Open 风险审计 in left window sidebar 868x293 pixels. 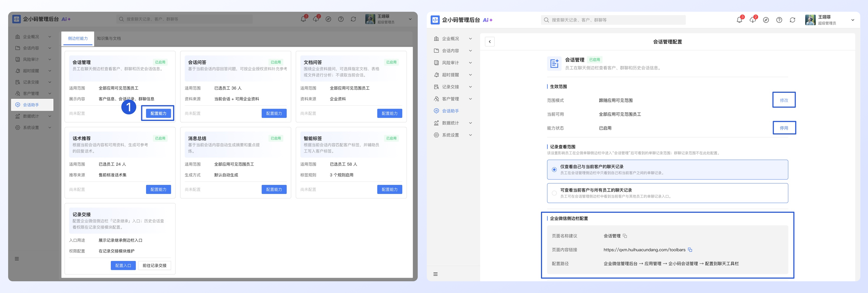(31, 60)
